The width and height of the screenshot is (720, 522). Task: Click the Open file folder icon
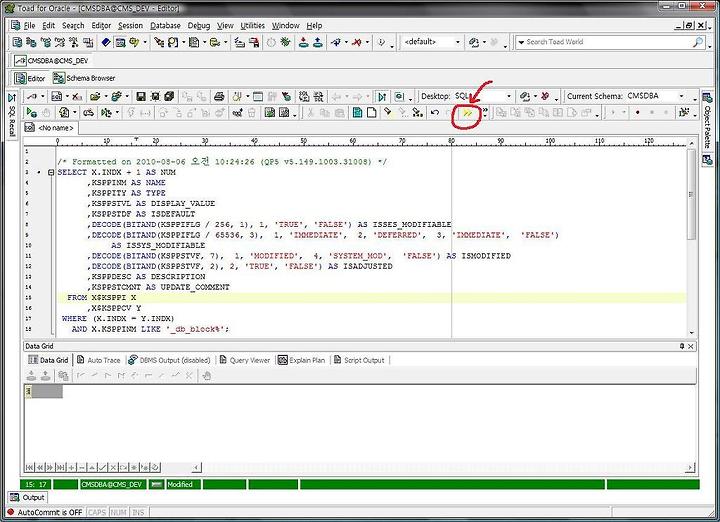pos(95,96)
